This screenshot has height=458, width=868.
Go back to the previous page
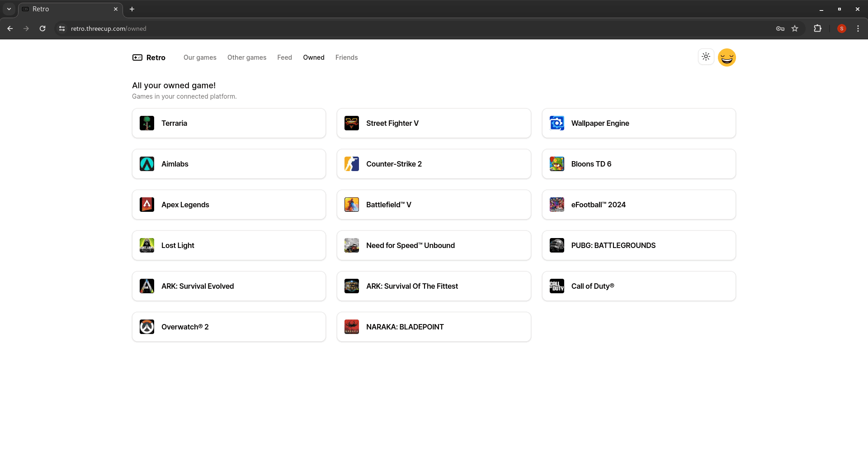(10, 29)
